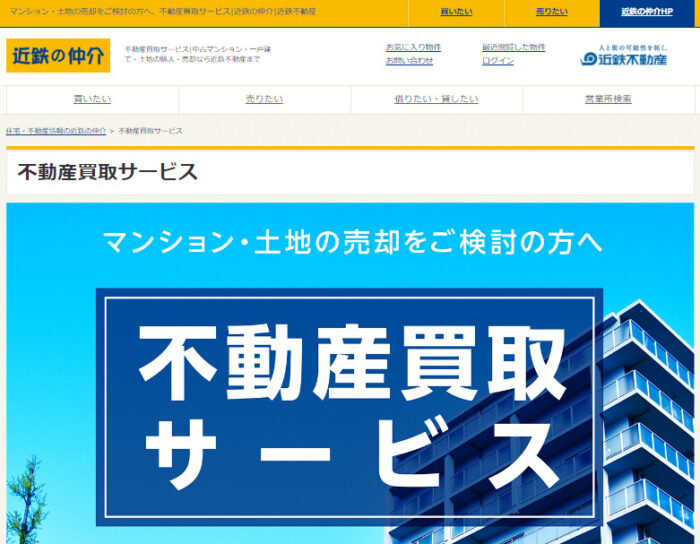Open the お問い合わせ link
700x544 pixels.
409,61
